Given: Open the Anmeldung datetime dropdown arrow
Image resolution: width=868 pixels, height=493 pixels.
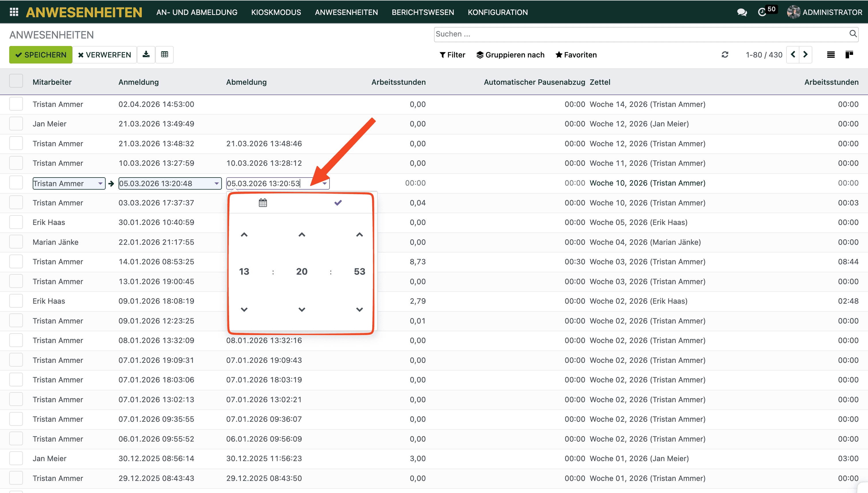Looking at the screenshot, I should [216, 184].
